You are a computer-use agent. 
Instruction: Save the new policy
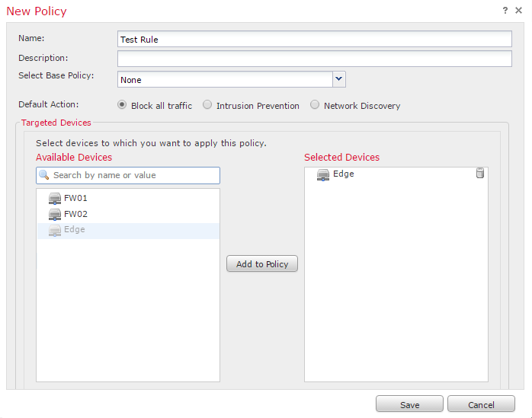click(409, 404)
